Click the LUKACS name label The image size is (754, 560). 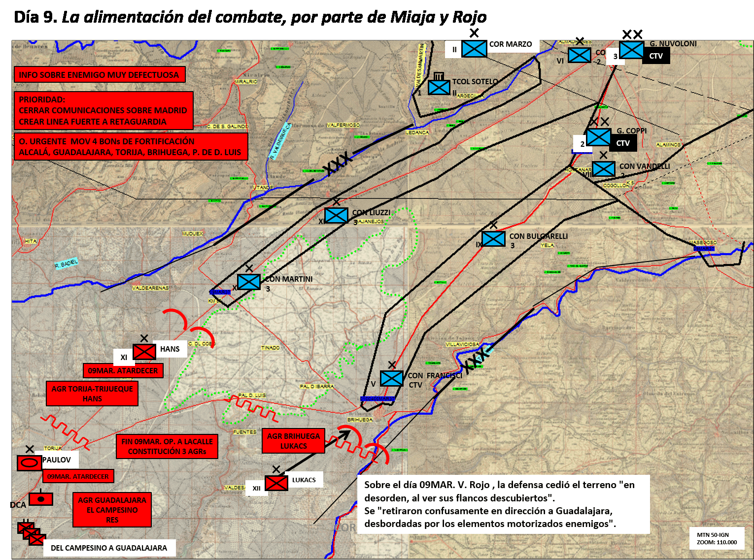304,480
